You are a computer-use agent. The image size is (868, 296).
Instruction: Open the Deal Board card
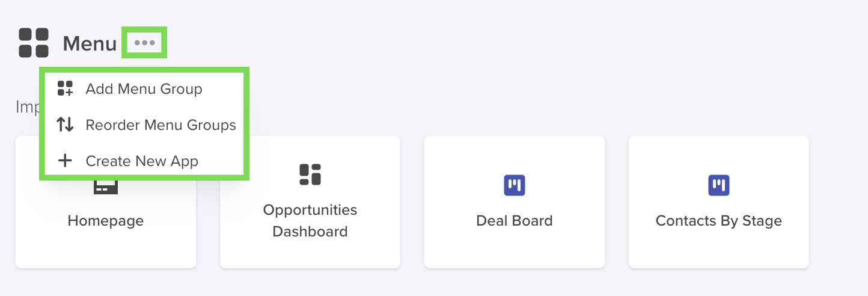(515, 202)
